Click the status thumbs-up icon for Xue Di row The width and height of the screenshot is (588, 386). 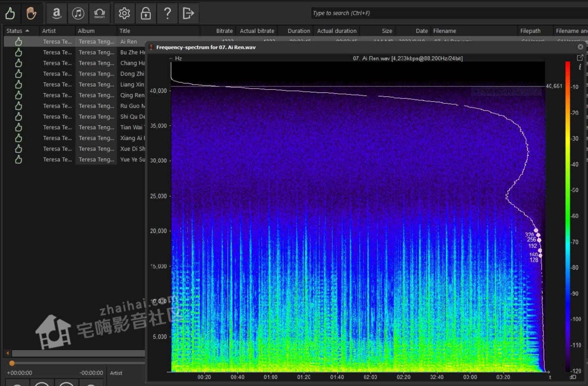(x=19, y=149)
